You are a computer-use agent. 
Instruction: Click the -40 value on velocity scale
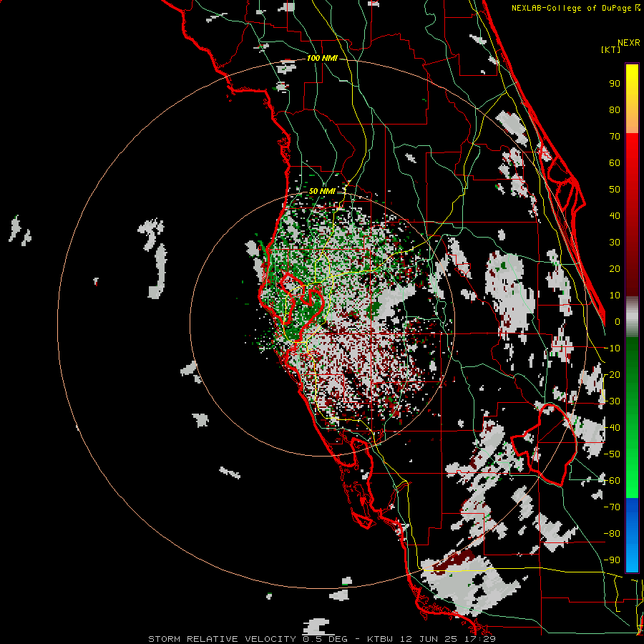[612, 428]
